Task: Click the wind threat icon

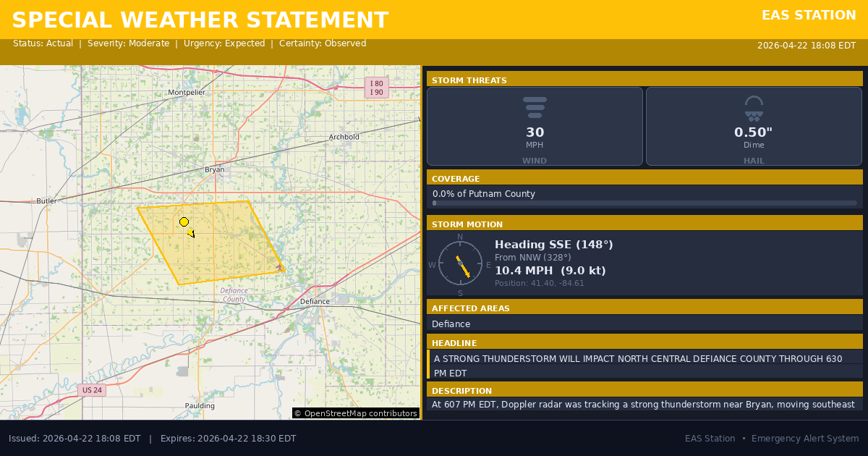Action: [x=535, y=107]
